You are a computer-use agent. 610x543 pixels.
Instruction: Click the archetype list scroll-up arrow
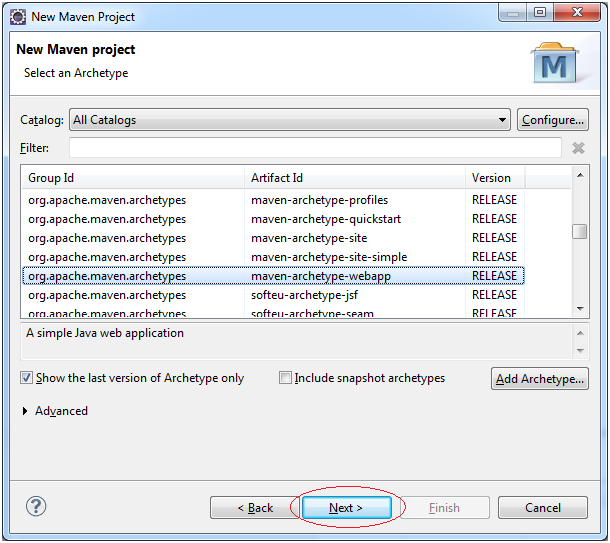[580, 175]
